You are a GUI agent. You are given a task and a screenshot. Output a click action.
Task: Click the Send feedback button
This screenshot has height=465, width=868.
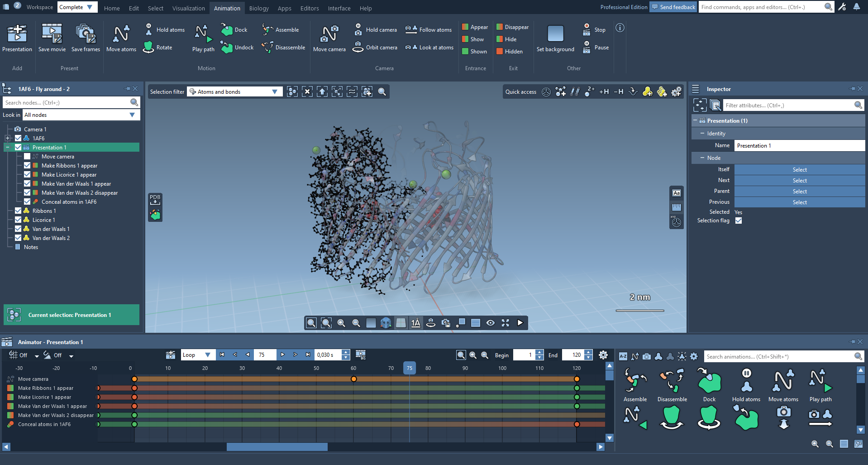click(673, 7)
